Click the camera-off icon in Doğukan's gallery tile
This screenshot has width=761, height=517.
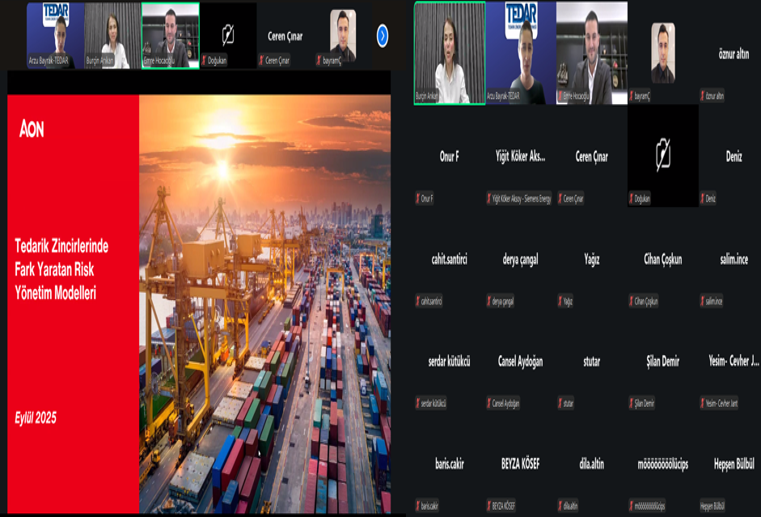[x=662, y=155]
